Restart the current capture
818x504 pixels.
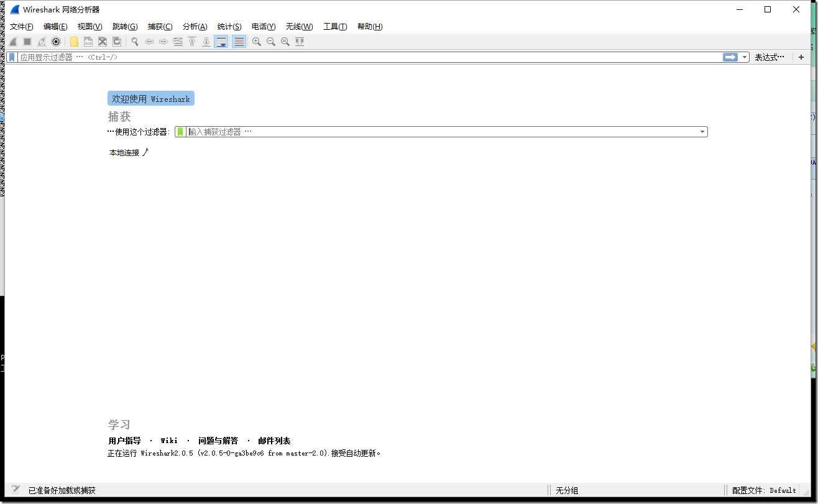click(x=42, y=42)
